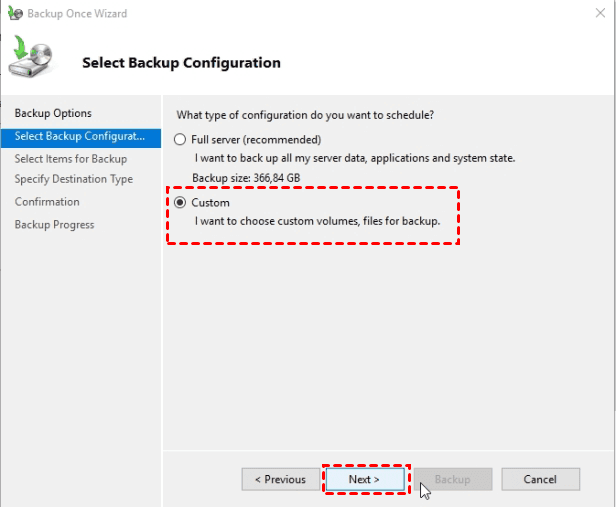This screenshot has width=616, height=507.
Task: Click the 'Select Backup Configuration' page heading
Action: [x=181, y=63]
